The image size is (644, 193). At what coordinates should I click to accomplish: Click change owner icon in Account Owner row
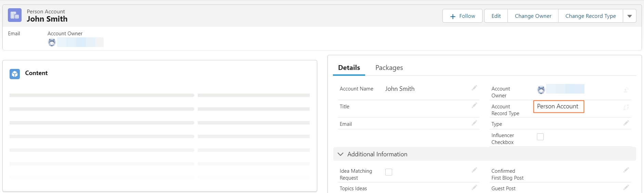[626, 90]
